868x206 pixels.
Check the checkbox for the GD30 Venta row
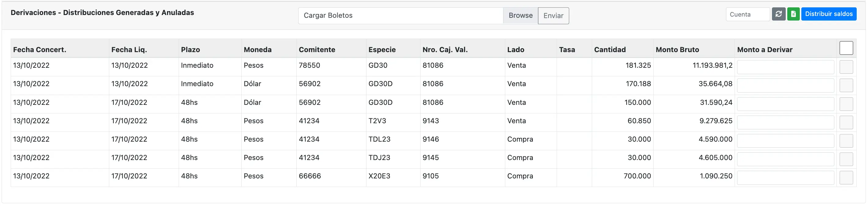point(846,67)
